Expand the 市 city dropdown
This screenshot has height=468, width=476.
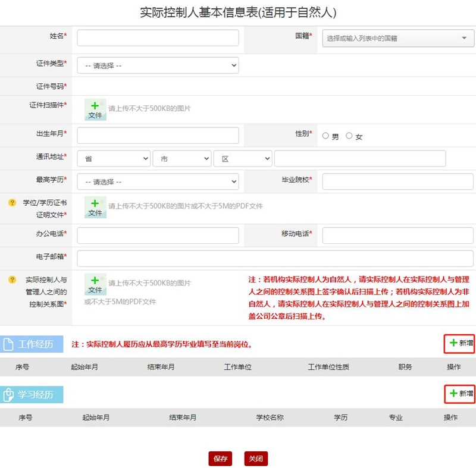pos(182,159)
